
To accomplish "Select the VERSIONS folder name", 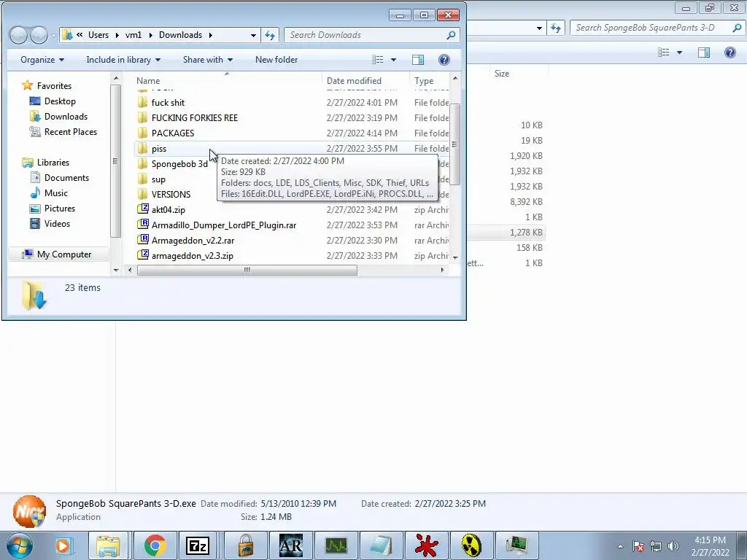I will [171, 194].
